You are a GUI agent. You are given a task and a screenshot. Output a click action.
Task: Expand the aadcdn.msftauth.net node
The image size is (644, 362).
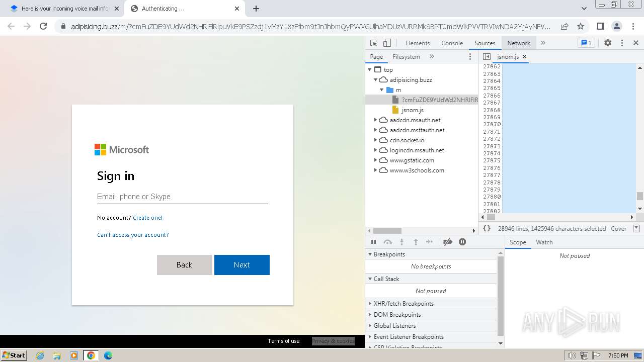tap(375, 130)
